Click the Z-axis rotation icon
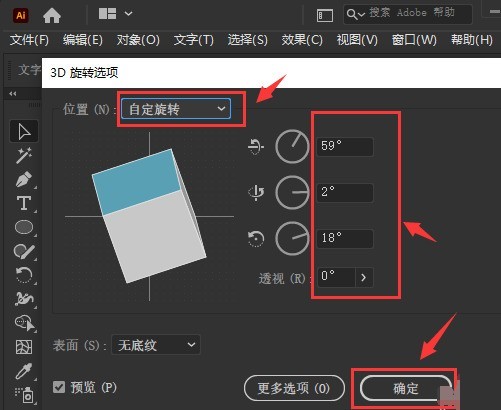This screenshot has height=410, width=501. (x=256, y=239)
